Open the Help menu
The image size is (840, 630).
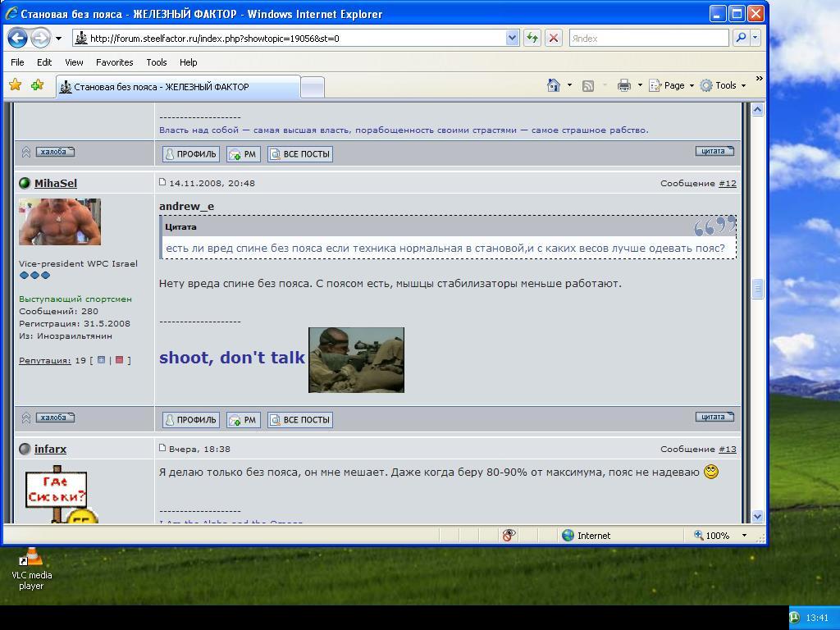point(188,62)
